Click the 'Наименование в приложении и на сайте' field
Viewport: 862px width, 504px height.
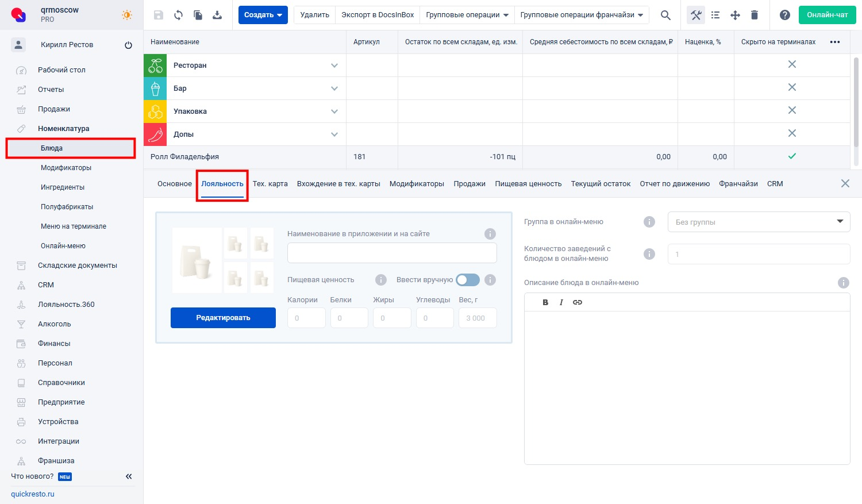coord(392,253)
